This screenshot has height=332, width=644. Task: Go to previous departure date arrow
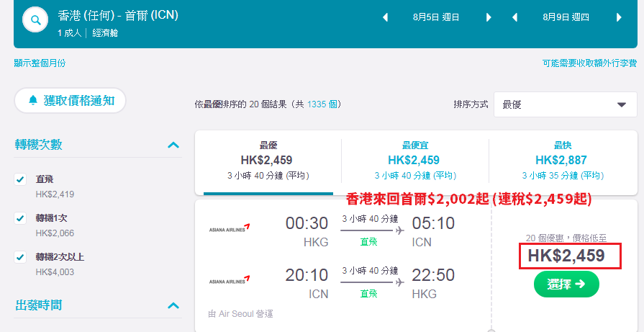[385, 18]
